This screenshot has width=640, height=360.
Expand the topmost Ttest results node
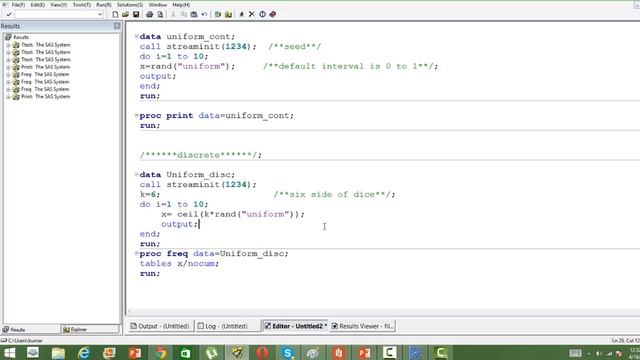pyautogui.click(x=8, y=45)
